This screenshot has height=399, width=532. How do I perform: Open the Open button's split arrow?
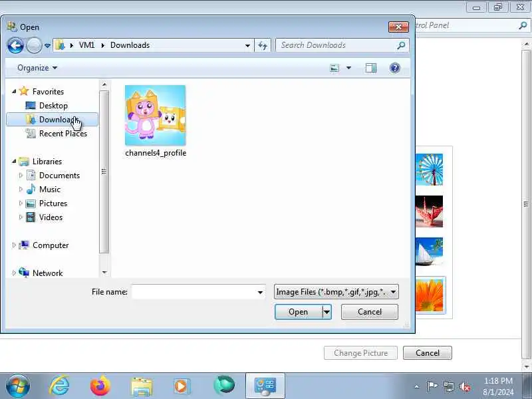(327, 312)
